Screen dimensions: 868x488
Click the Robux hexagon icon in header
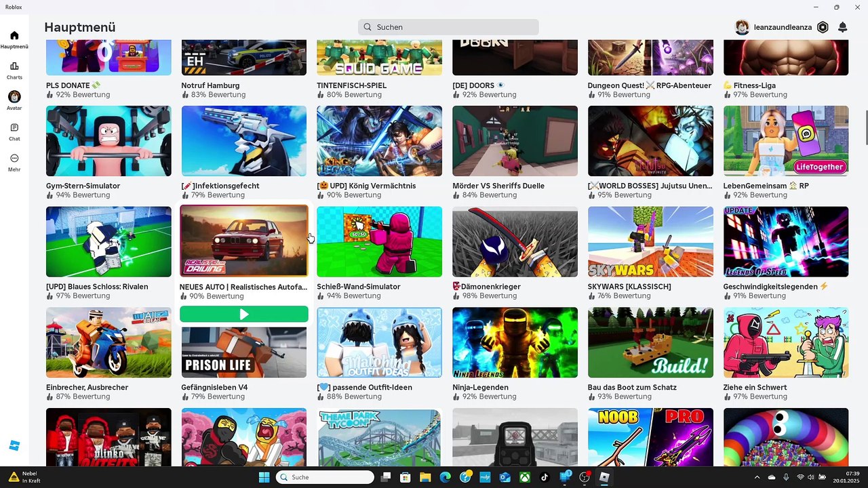click(823, 27)
